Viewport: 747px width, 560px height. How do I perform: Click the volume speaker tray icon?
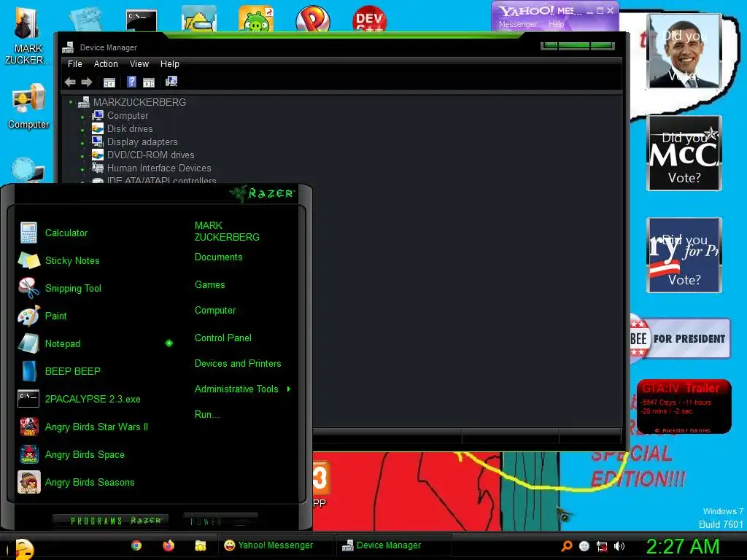[x=619, y=546]
